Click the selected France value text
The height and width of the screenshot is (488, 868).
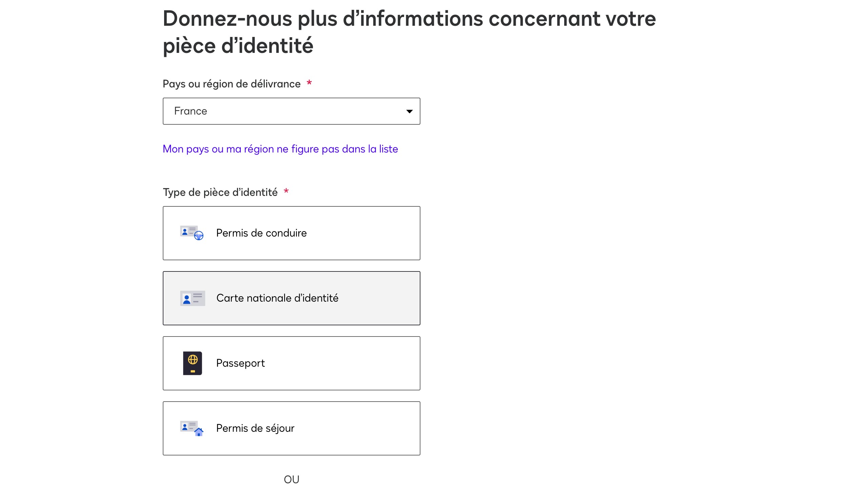point(191,111)
